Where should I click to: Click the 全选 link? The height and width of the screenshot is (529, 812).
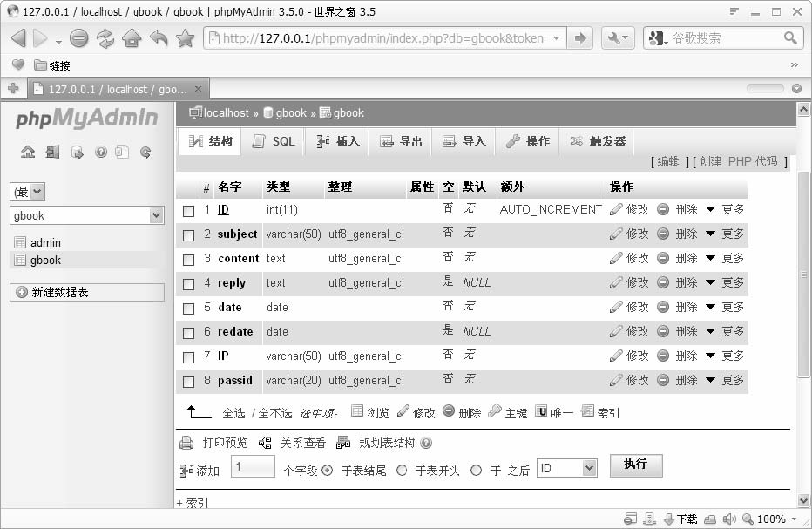coord(233,413)
